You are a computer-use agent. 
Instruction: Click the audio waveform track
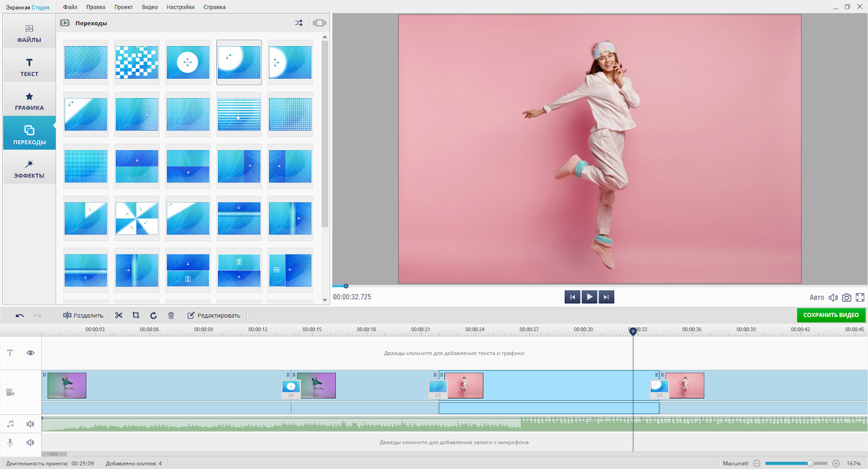455,424
